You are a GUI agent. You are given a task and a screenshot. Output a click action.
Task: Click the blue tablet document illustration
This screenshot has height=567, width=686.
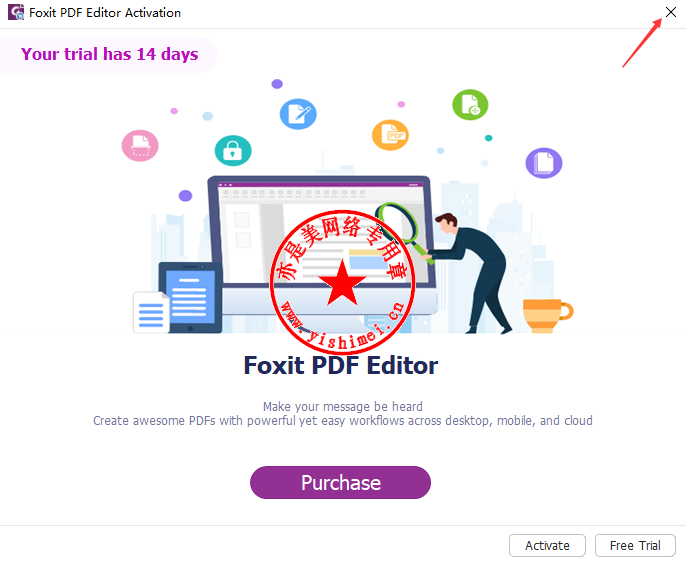(190, 298)
